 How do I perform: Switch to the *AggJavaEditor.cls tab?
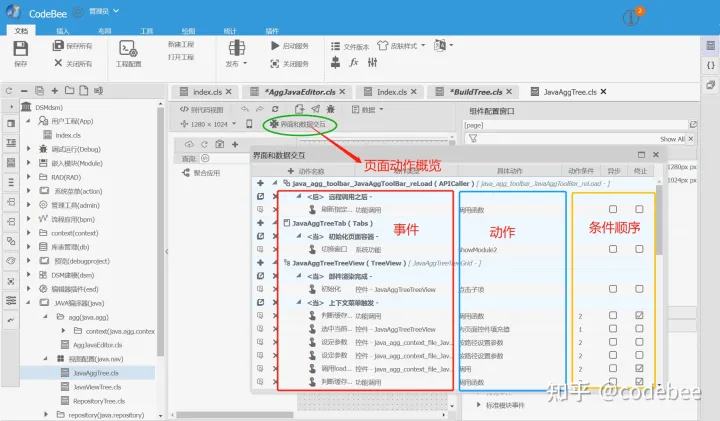(x=299, y=92)
